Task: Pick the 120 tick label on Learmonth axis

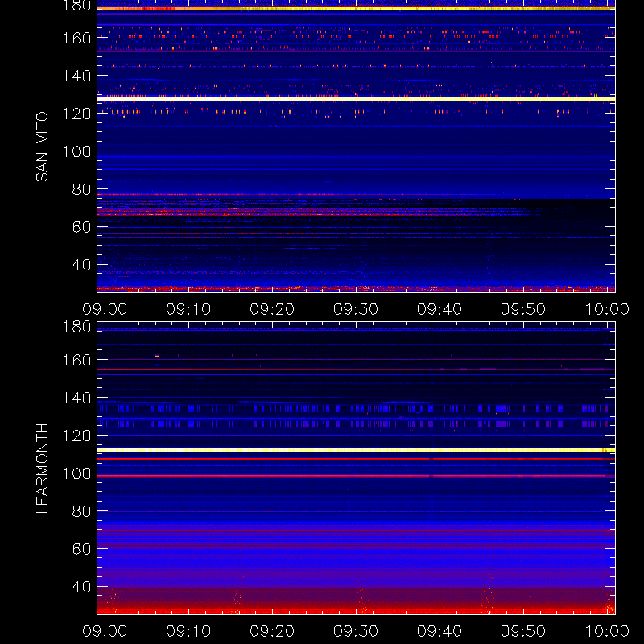Action: tap(76, 436)
